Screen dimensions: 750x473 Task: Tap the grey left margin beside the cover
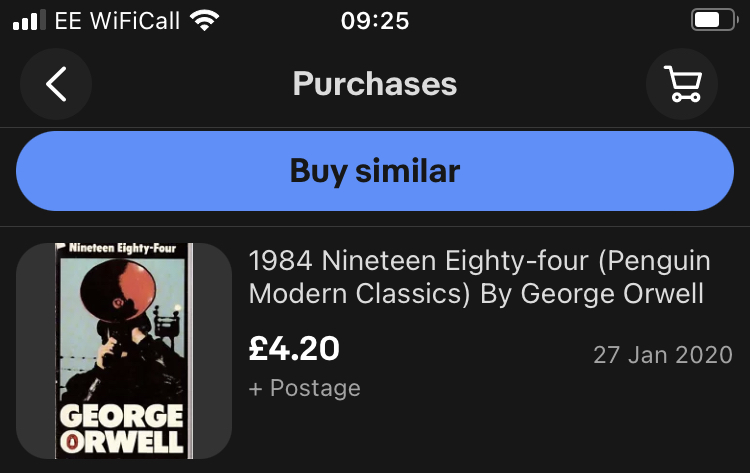[36, 350]
